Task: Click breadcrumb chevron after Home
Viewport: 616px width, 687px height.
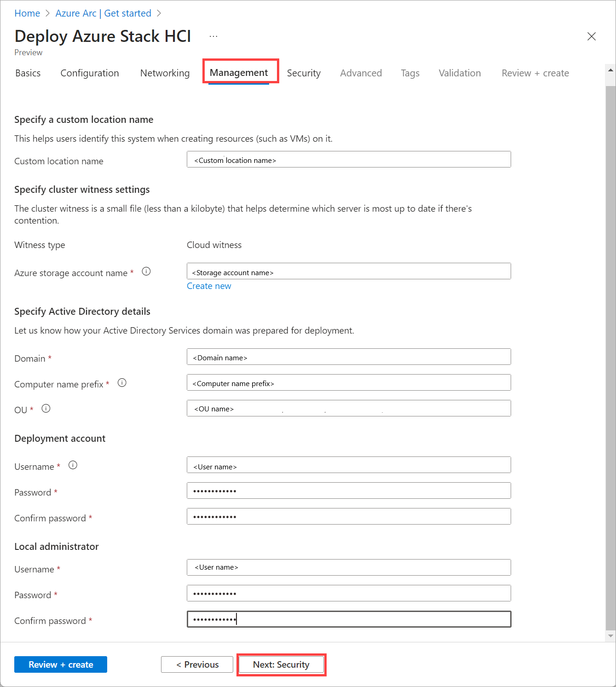Action: point(48,13)
